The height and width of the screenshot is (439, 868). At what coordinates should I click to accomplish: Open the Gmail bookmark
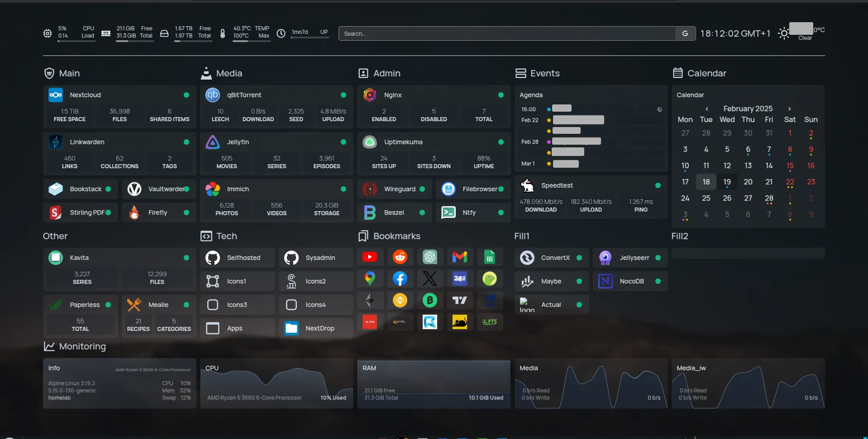tap(460, 257)
